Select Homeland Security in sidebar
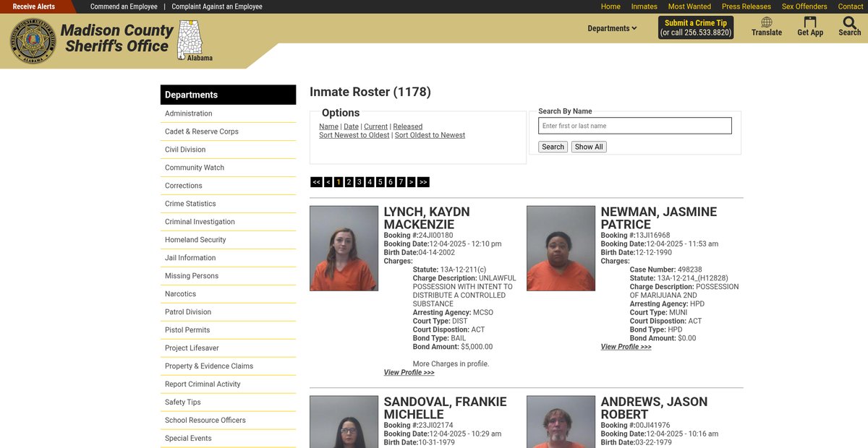The width and height of the screenshot is (868, 448). pos(228,240)
